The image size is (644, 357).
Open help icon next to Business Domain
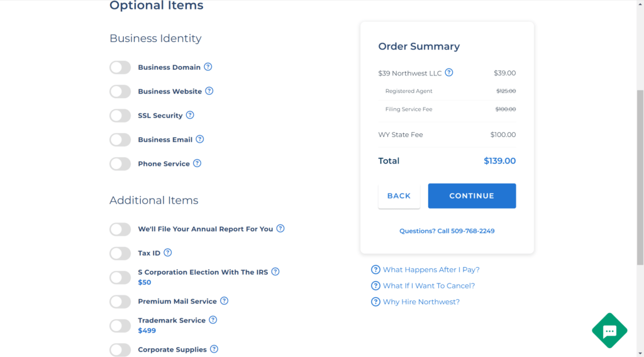point(208,67)
